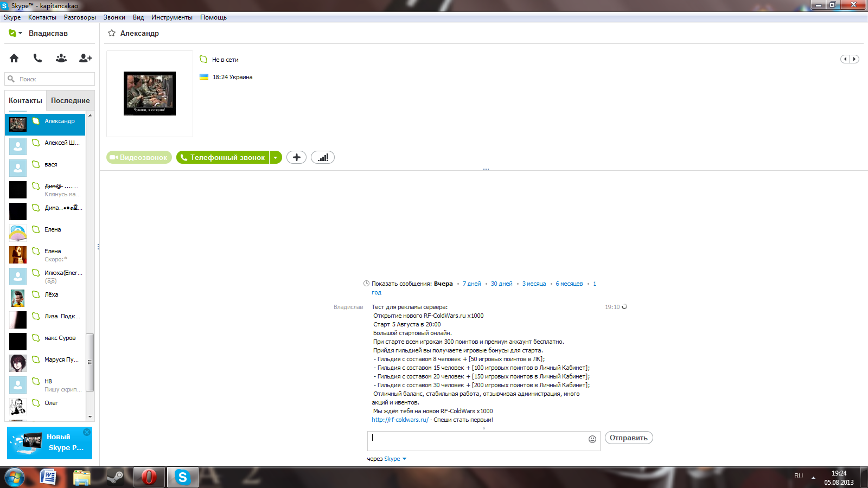Screen dimensions: 868x488
Task: Select contact вася in the list
Action: pos(45,168)
